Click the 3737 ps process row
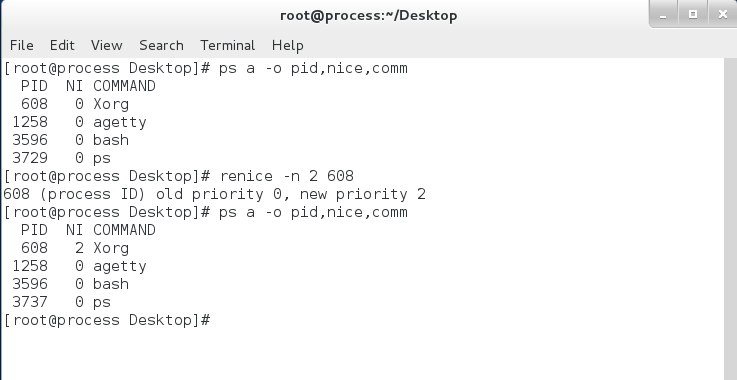The width and height of the screenshot is (737, 380). (x=62, y=302)
